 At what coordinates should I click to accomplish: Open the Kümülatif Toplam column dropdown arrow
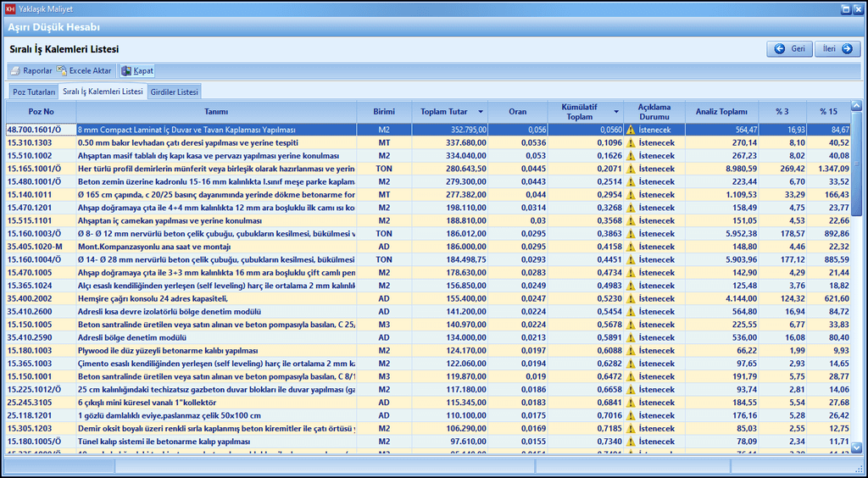point(616,112)
